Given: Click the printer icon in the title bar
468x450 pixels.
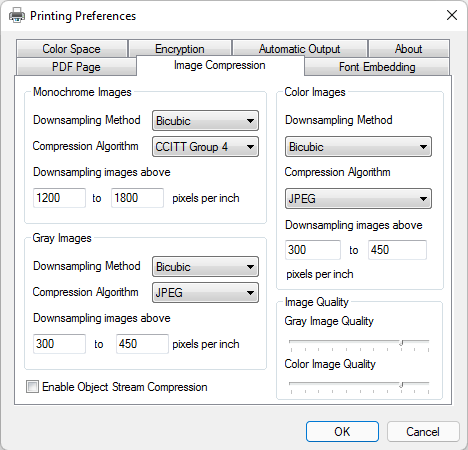Looking at the screenshot, I should 17,15.
